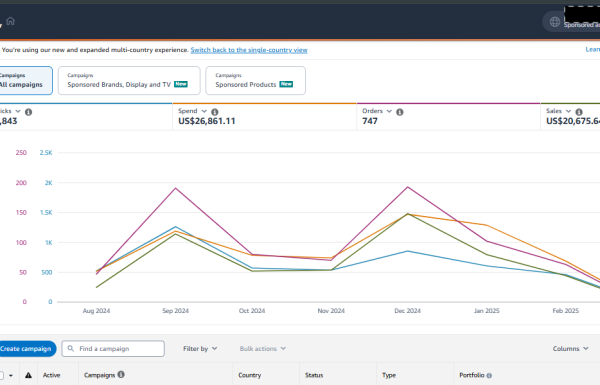The width and height of the screenshot is (600, 385).
Task: Show info tooltip for Sales metric
Action: [x=579, y=112]
